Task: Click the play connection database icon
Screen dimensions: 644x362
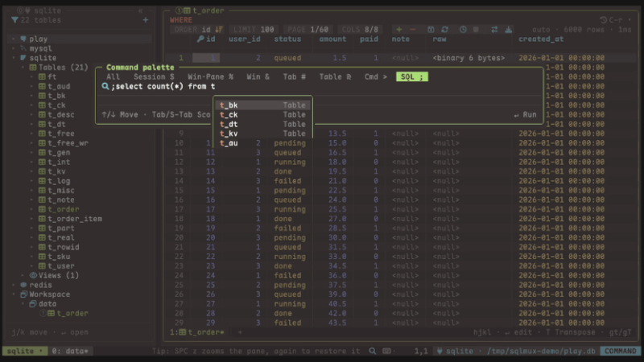Action: (x=23, y=39)
